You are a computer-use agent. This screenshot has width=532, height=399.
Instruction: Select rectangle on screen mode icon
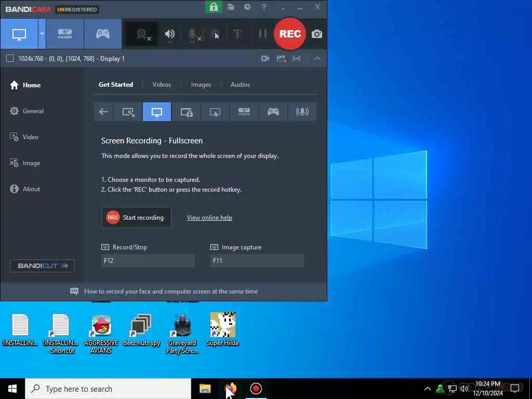(128, 112)
